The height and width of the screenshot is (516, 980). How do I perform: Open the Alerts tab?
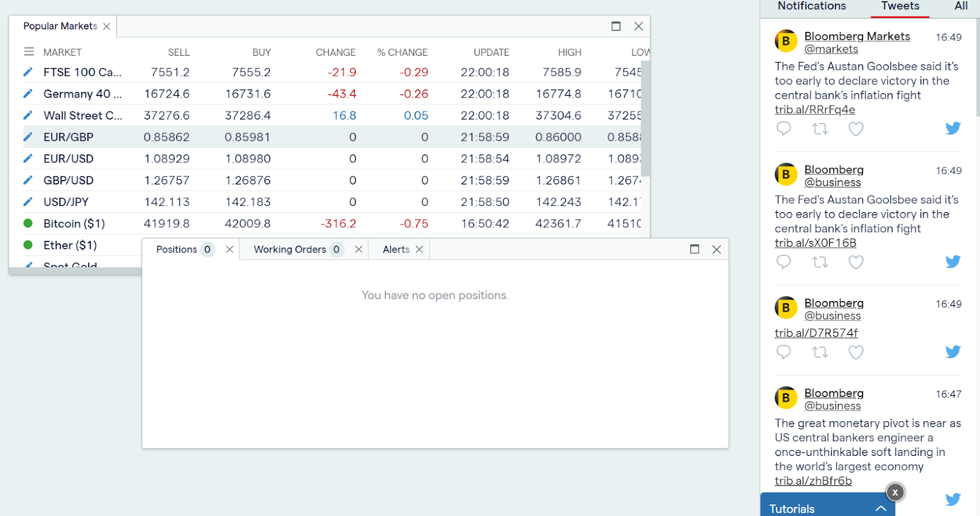tap(396, 249)
